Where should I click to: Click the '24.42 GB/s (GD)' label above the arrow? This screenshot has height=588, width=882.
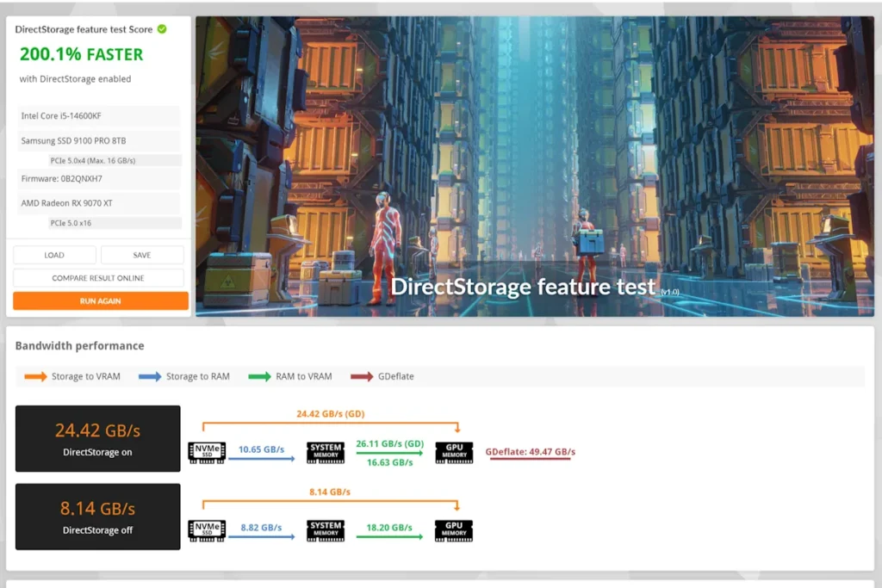pyautogui.click(x=331, y=414)
